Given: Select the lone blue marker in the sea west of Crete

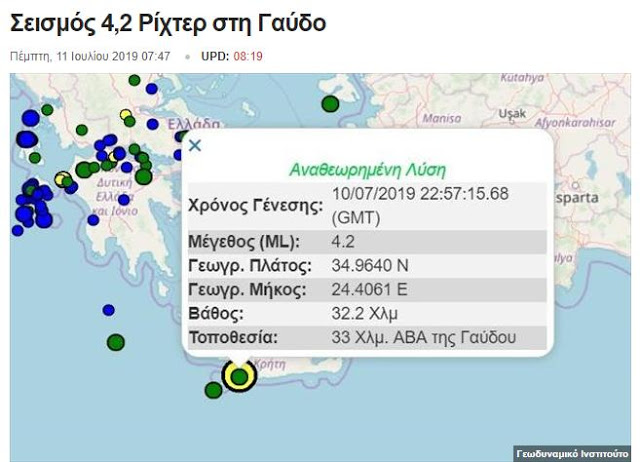Looking at the screenshot, I should point(109,310).
